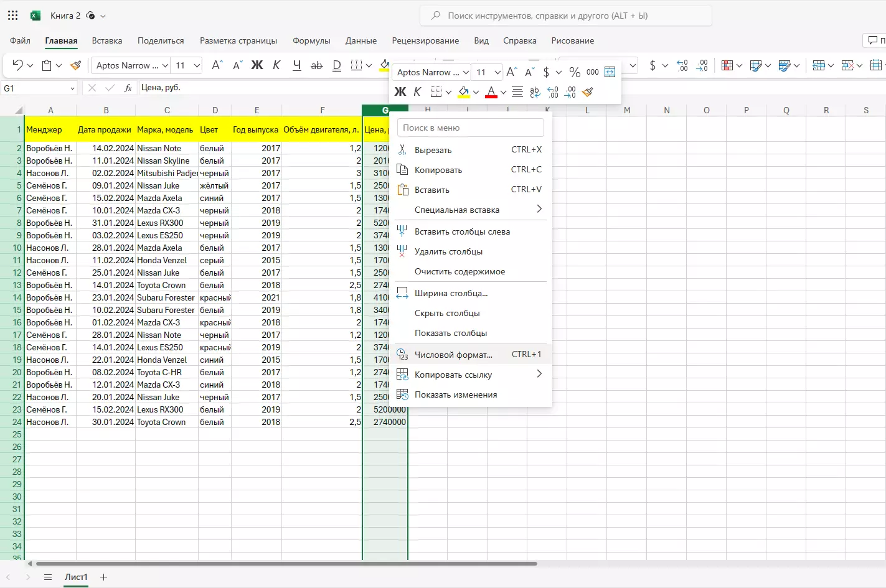Click wrap text icon in mini toolbar
This screenshot has height=588, width=886.
pyautogui.click(x=535, y=92)
